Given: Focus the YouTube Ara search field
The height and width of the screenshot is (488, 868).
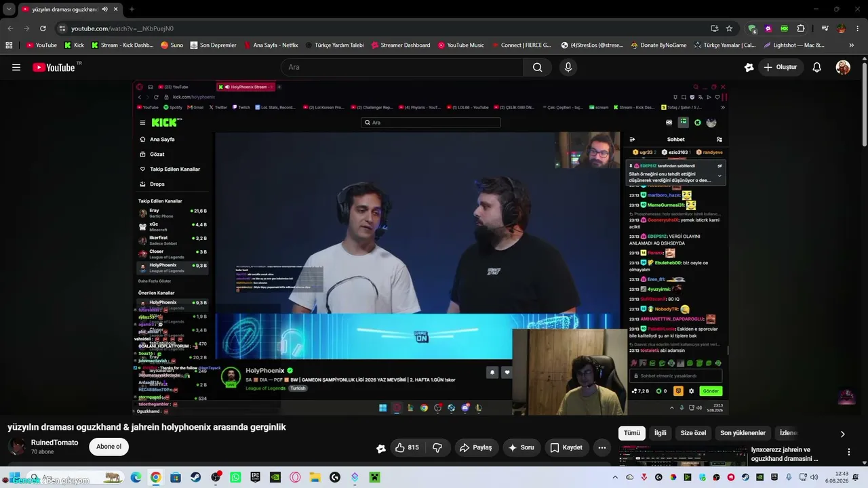Looking at the screenshot, I should point(402,67).
